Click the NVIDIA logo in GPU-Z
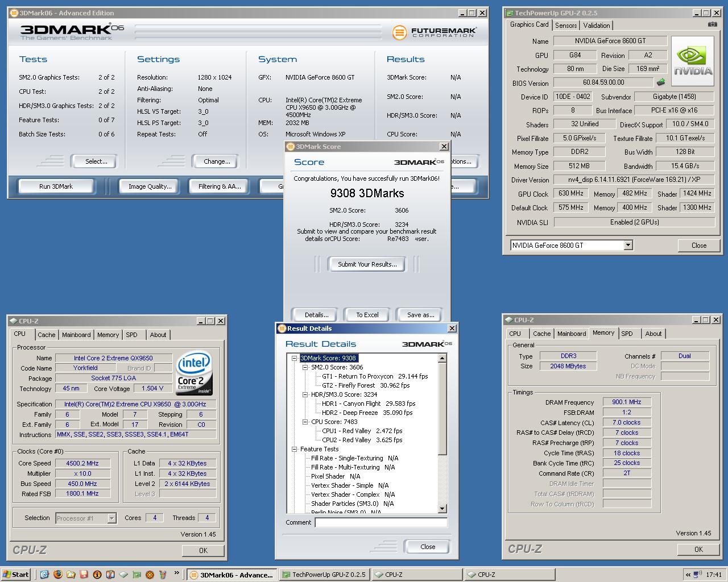Screen dimensions: 728x582 (693, 61)
